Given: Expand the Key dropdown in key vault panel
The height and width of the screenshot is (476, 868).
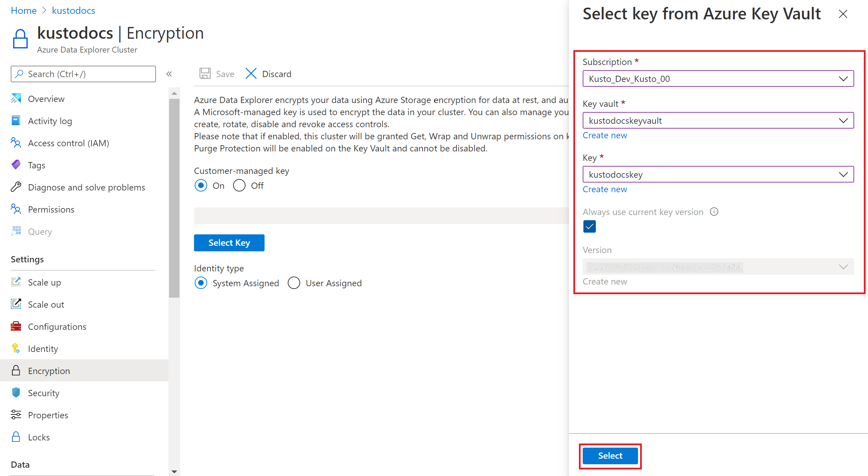Looking at the screenshot, I should [842, 174].
